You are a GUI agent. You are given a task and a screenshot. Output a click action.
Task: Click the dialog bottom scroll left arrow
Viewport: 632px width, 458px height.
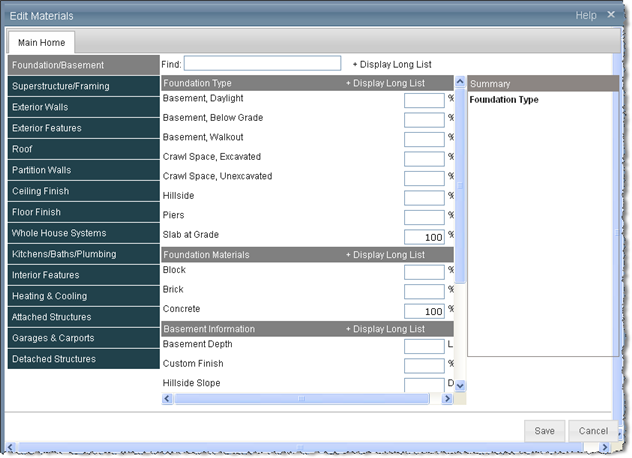[10, 447]
